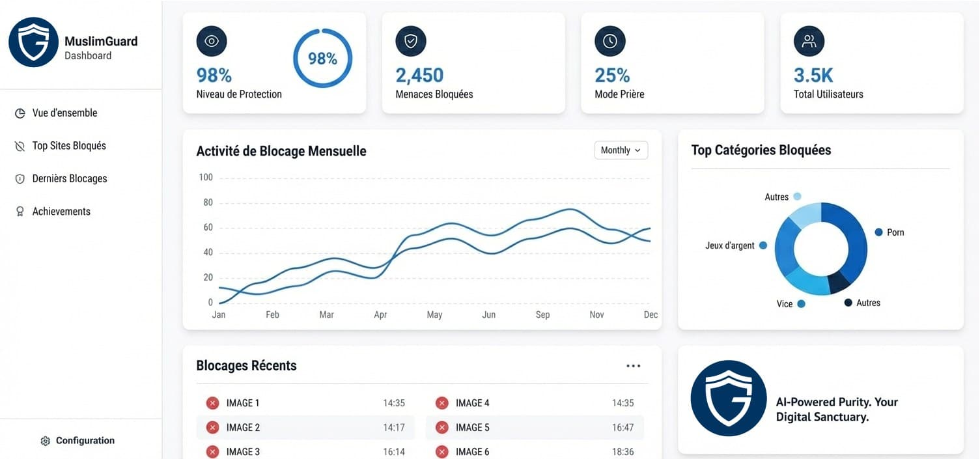Click the blocked sites icon in sidebar
The image size is (980, 459).
point(20,145)
